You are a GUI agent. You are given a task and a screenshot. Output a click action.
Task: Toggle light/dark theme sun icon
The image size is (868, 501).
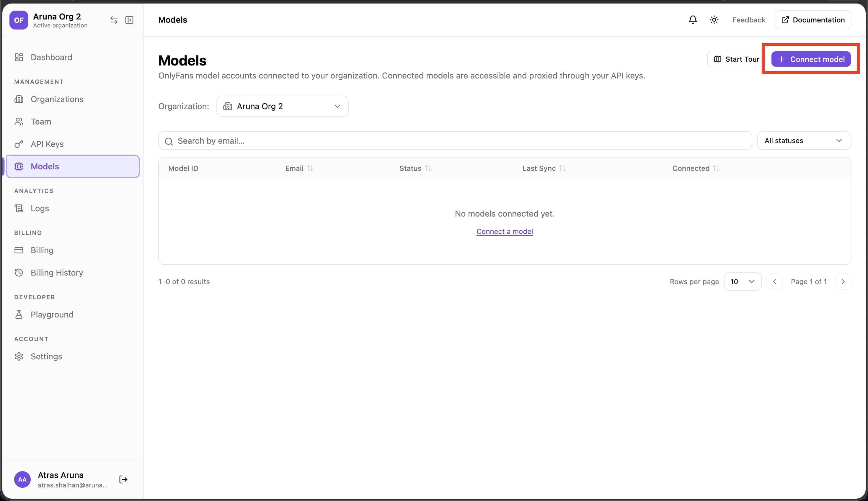tap(714, 20)
